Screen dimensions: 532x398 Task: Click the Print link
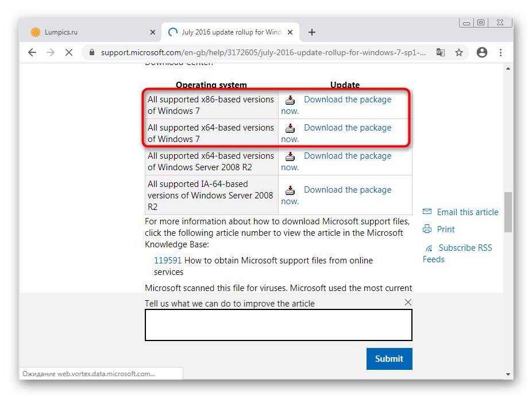pos(445,229)
